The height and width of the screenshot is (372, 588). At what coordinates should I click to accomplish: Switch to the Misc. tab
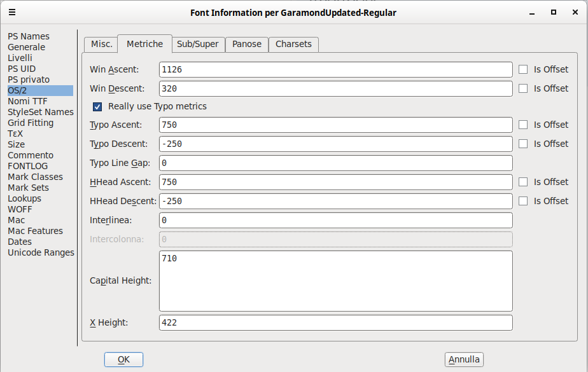pyautogui.click(x=101, y=45)
